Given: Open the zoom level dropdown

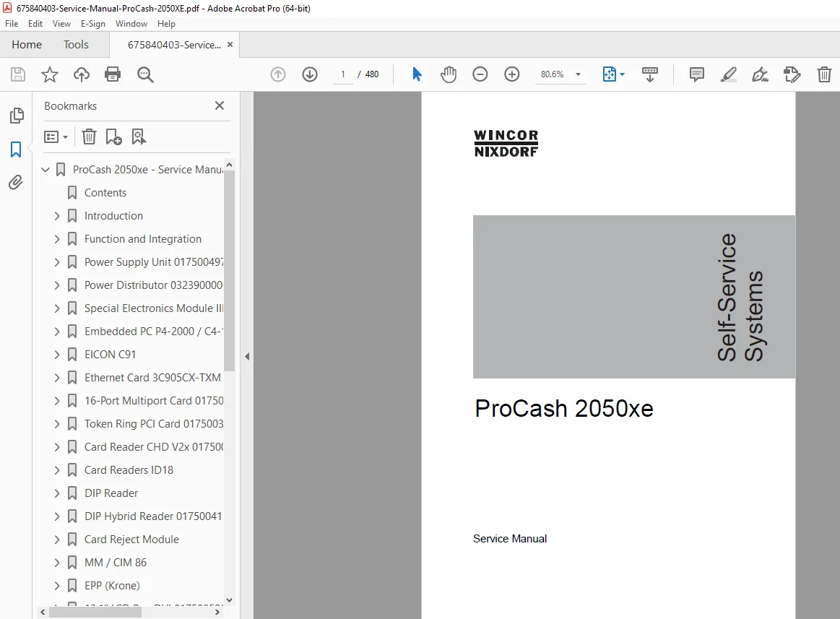Looking at the screenshot, I should [578, 74].
